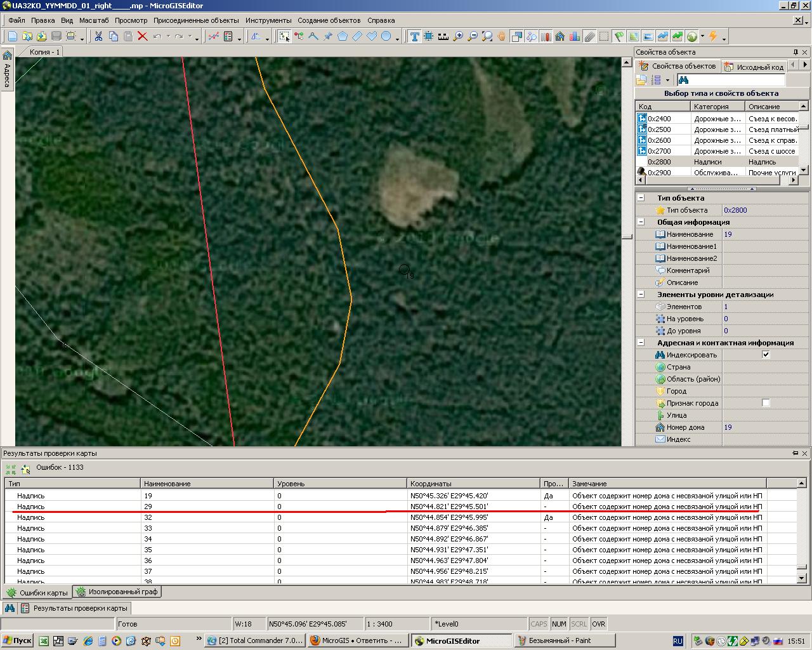Click the lightning bolt toolbar icon
Image resolution: width=812 pixels, height=650 pixels.
pyautogui.click(x=713, y=36)
